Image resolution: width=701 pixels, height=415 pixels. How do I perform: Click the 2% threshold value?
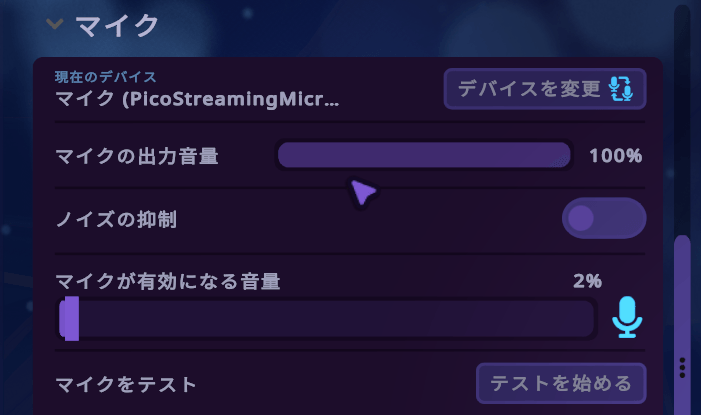coord(587,282)
